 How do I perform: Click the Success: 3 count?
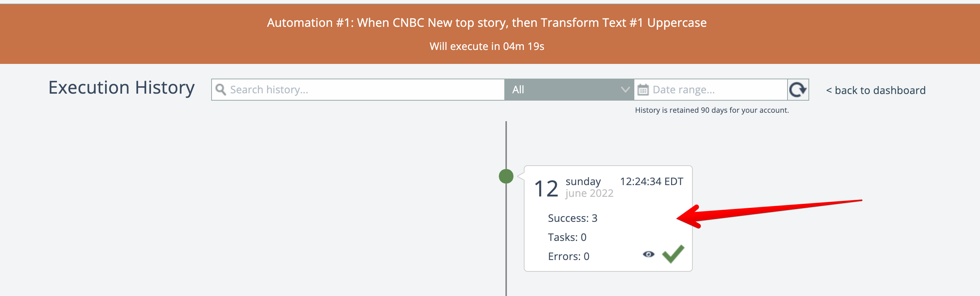pyautogui.click(x=573, y=218)
